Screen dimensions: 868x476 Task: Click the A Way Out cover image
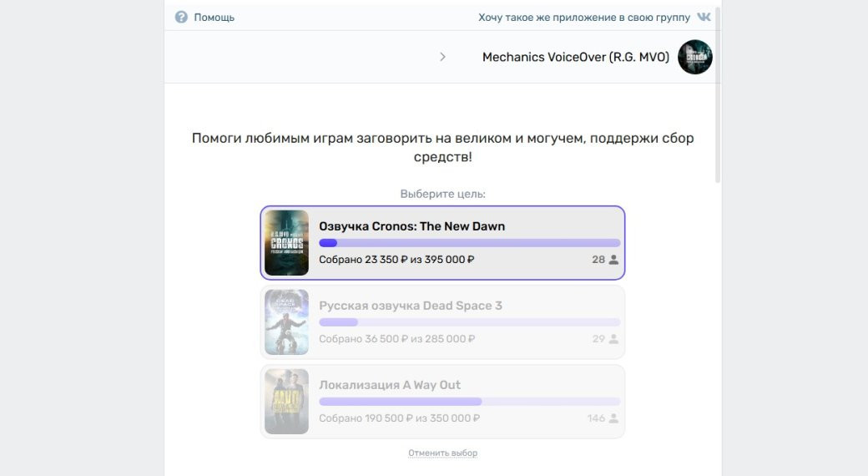(286, 402)
